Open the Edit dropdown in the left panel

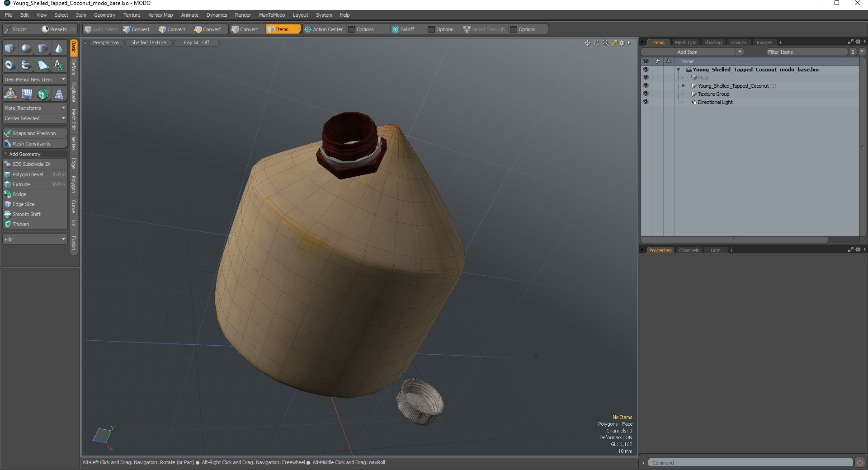pyautogui.click(x=35, y=240)
